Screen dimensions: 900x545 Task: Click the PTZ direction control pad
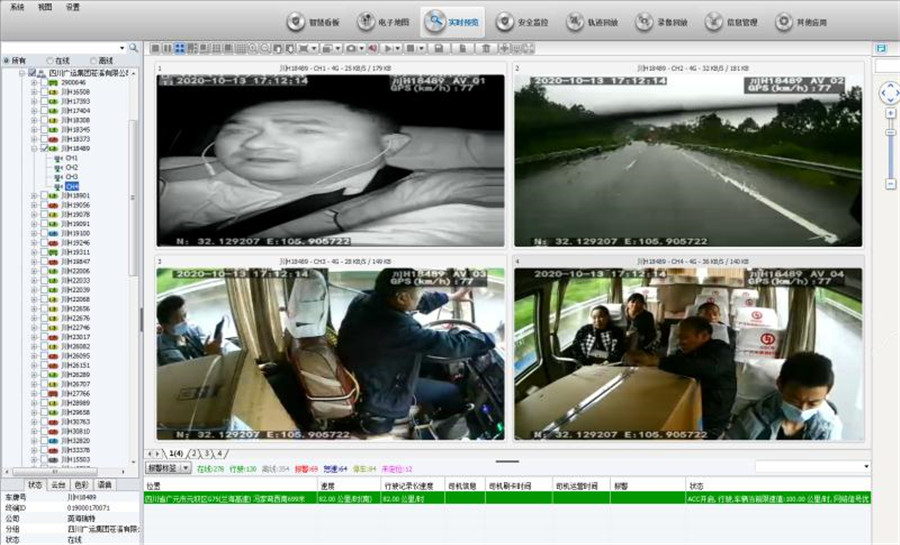pos(889,93)
